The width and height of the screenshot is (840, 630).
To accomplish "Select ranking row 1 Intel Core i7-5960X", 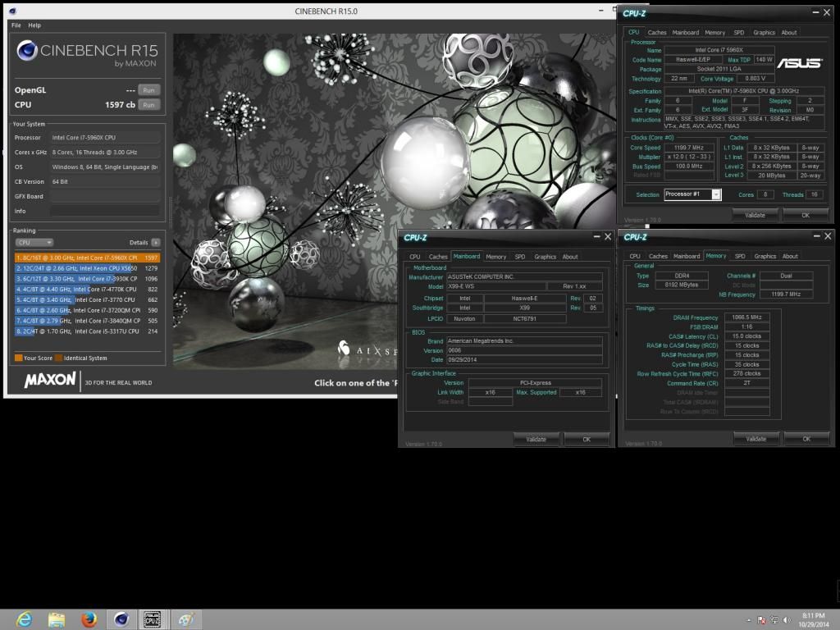I will pos(87,258).
